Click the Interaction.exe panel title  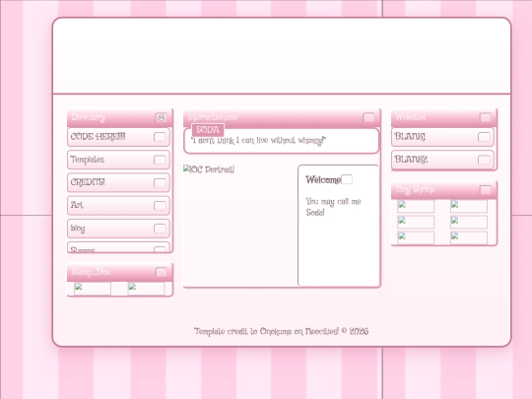click(x=213, y=117)
